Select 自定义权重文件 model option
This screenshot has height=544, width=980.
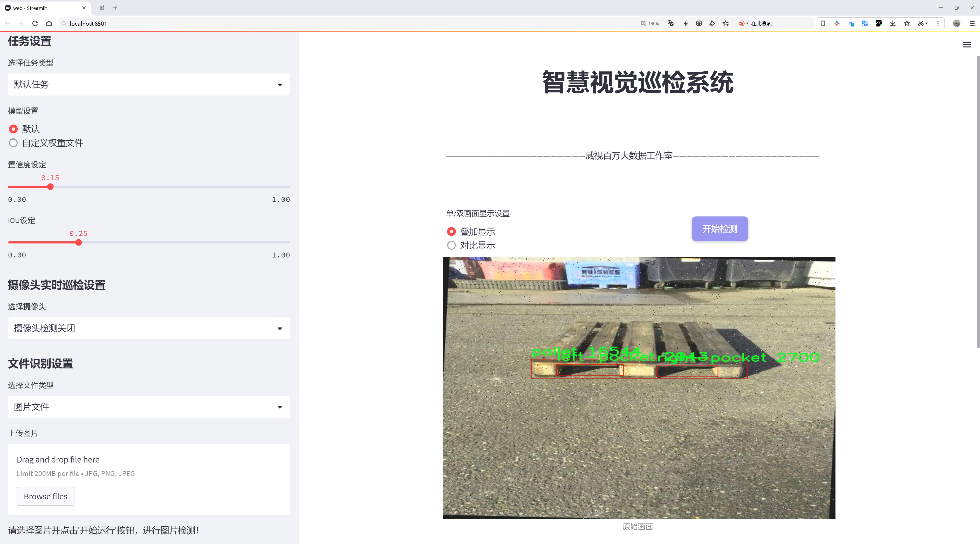(13, 143)
